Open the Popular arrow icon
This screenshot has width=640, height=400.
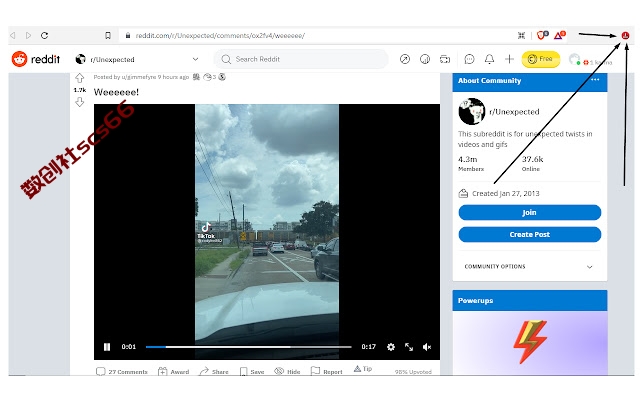404,59
